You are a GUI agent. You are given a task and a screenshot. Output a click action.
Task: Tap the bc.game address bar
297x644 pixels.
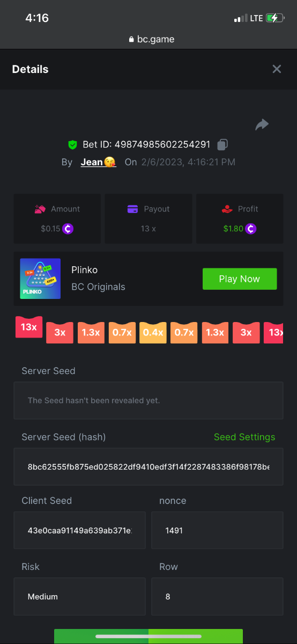pos(148,39)
